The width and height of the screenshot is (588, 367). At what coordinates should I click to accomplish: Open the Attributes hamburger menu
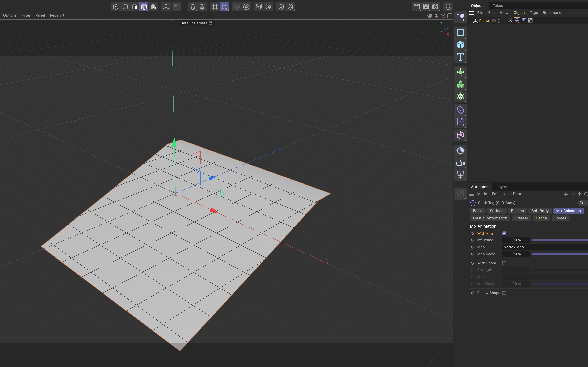[x=472, y=194]
